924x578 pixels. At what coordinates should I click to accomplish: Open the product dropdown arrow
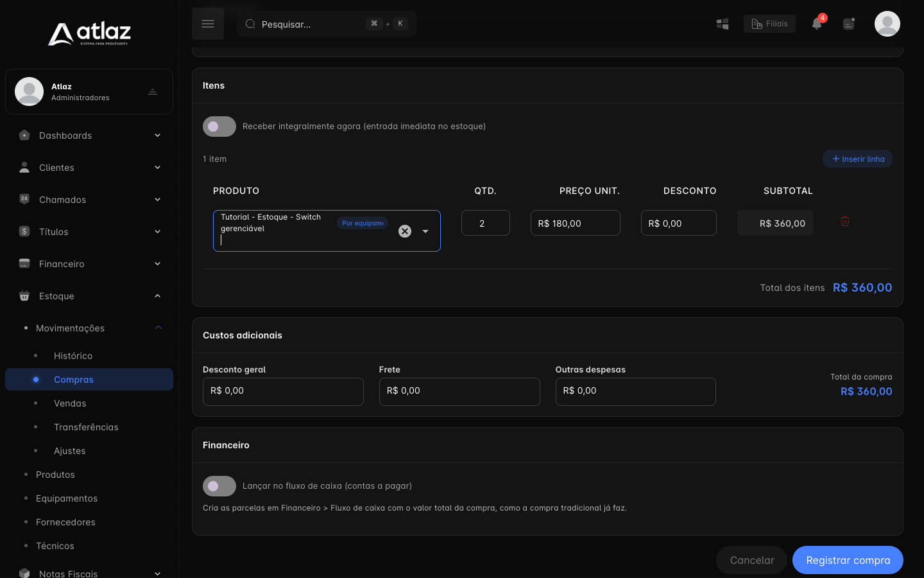[x=425, y=231]
